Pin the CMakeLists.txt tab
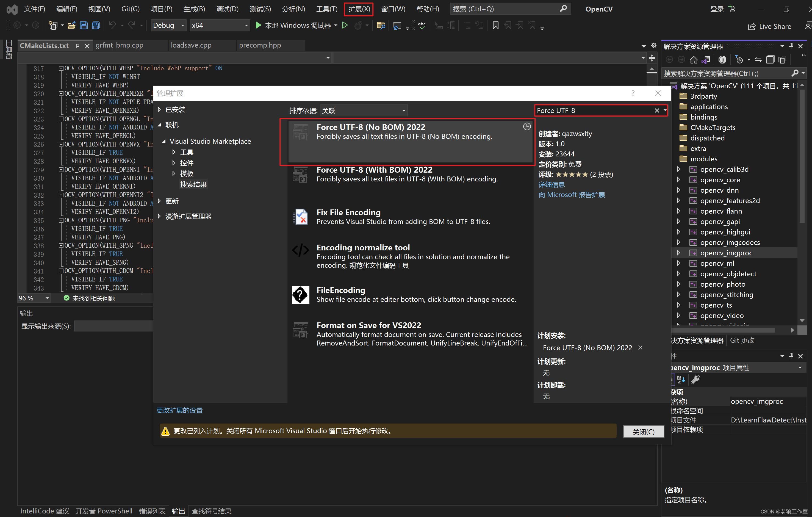The height and width of the screenshot is (517, 812). point(77,46)
